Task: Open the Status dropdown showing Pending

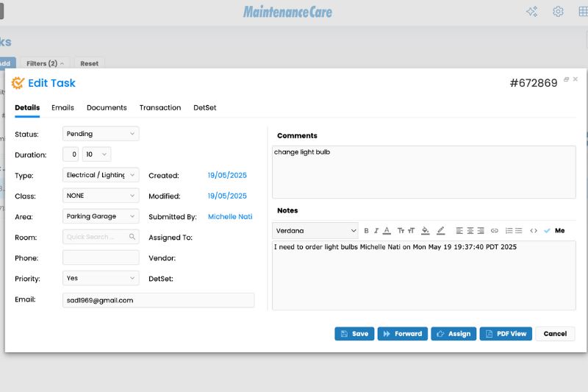Action: coord(101,134)
